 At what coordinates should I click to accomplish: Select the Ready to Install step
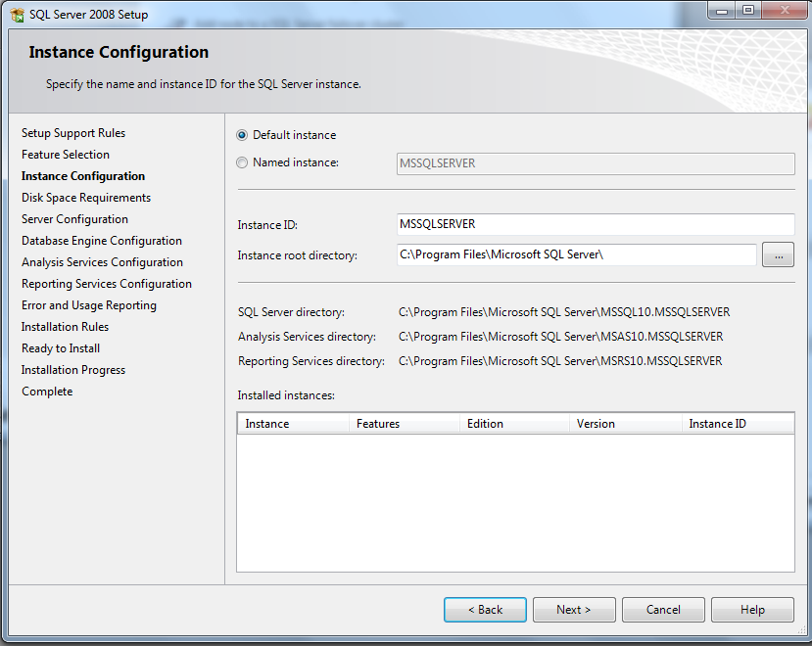point(61,348)
